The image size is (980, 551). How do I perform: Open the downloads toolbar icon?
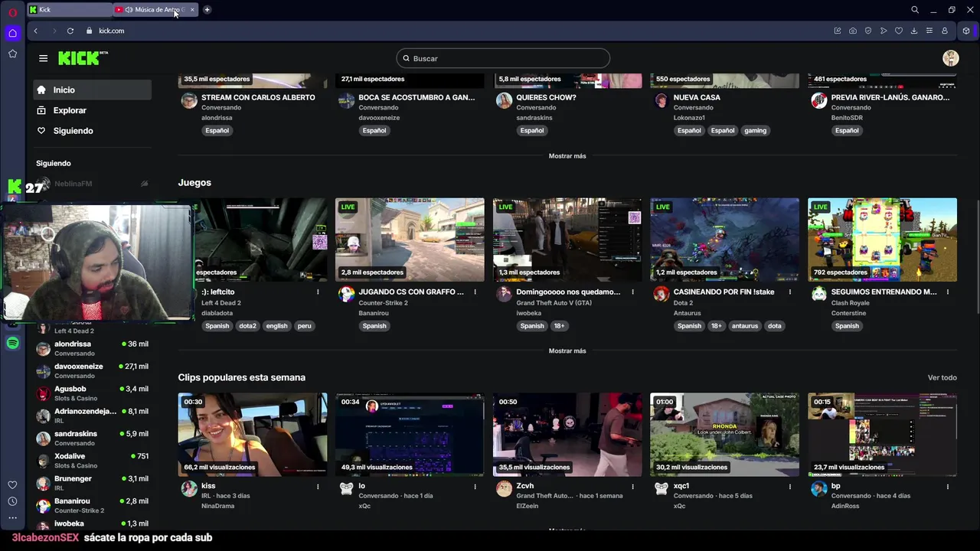click(x=914, y=31)
